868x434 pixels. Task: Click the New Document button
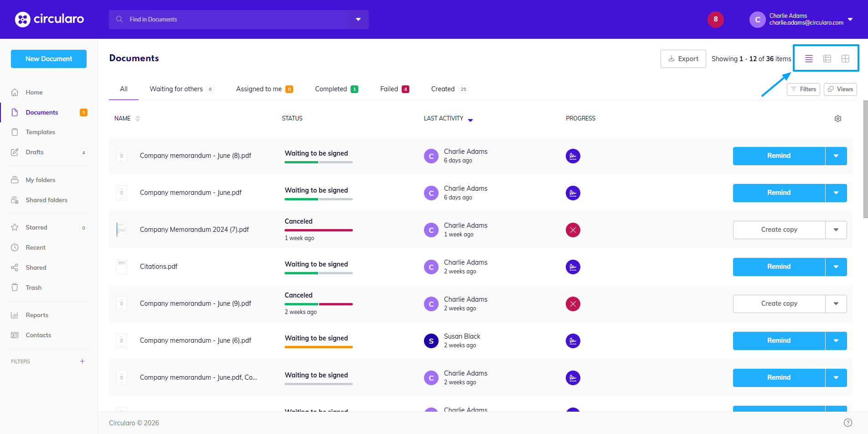[x=49, y=59]
